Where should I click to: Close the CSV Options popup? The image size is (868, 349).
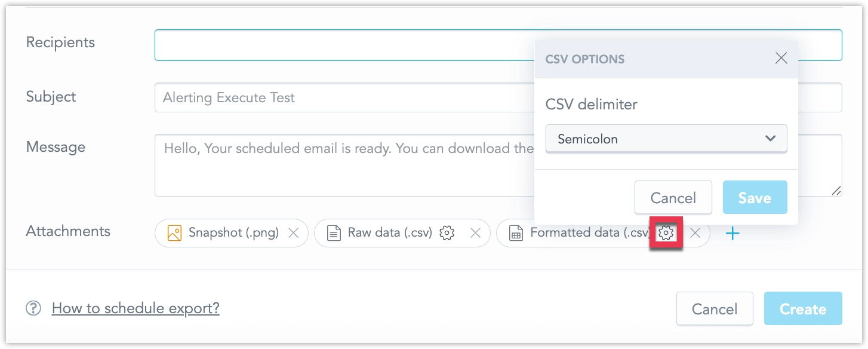click(x=781, y=58)
